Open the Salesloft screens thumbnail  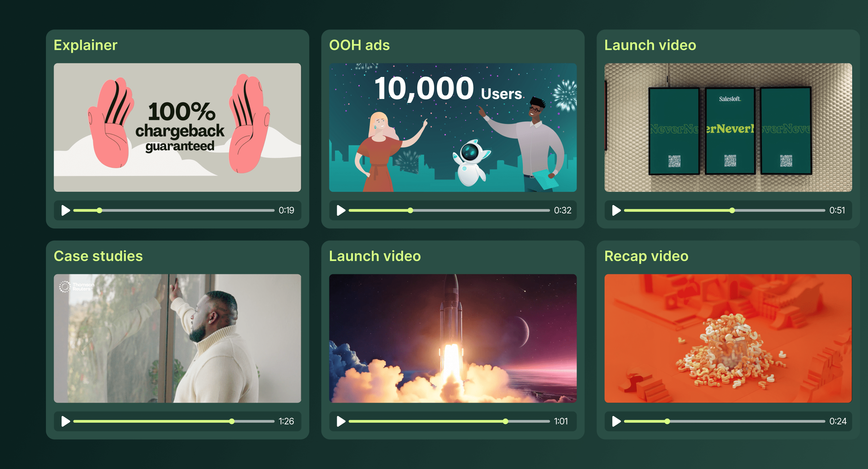click(728, 127)
